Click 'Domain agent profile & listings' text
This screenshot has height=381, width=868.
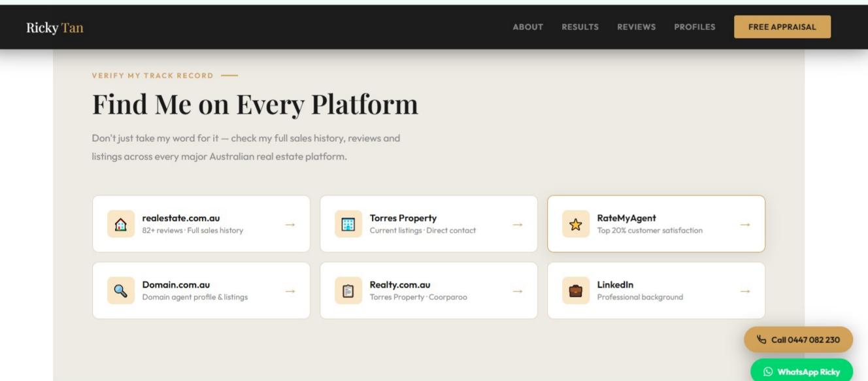click(195, 297)
